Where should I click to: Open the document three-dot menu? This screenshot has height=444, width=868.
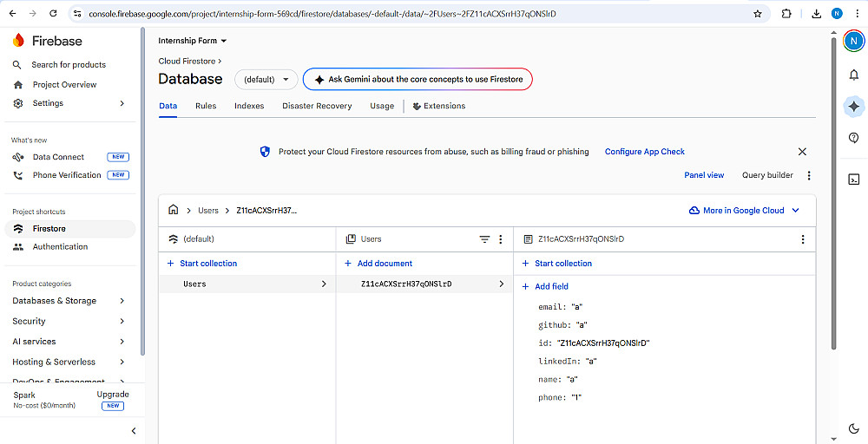pyautogui.click(x=802, y=239)
